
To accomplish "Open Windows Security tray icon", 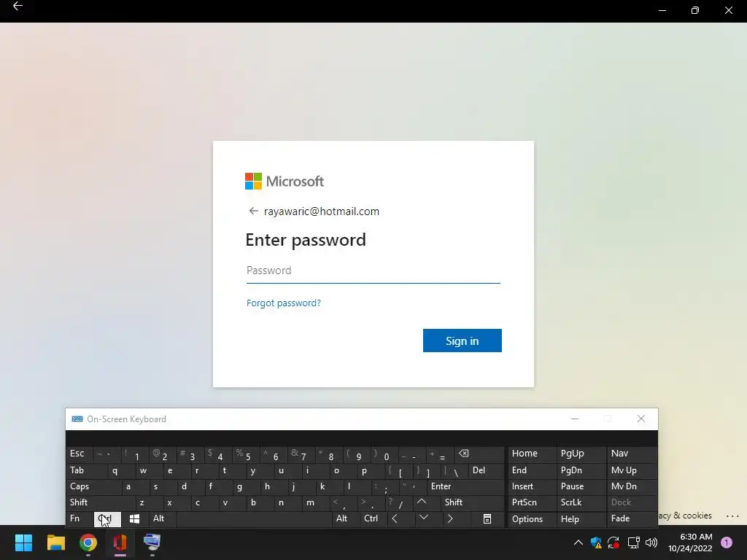I will 596,542.
